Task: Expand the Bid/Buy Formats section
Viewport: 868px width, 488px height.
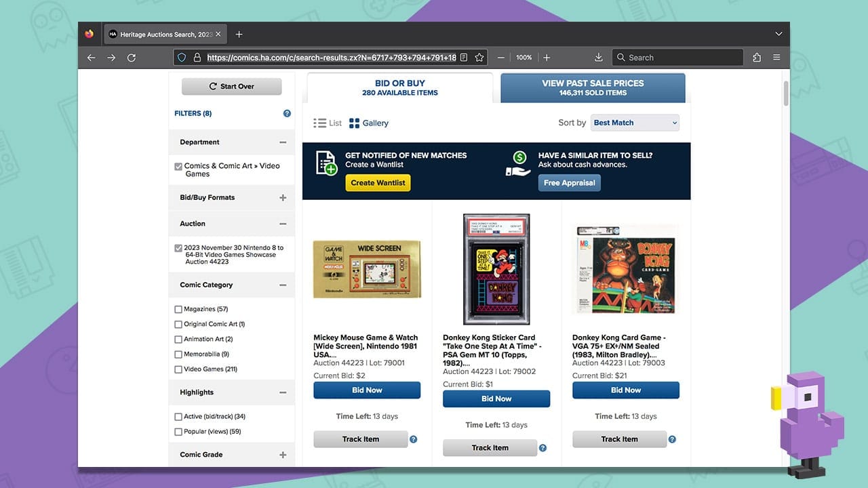Action: [x=283, y=198]
